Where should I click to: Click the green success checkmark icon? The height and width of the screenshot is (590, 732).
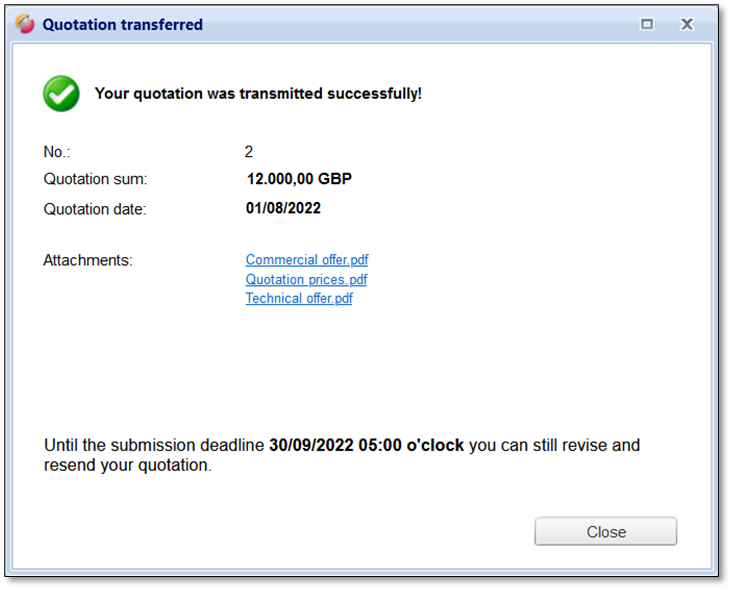click(x=61, y=93)
